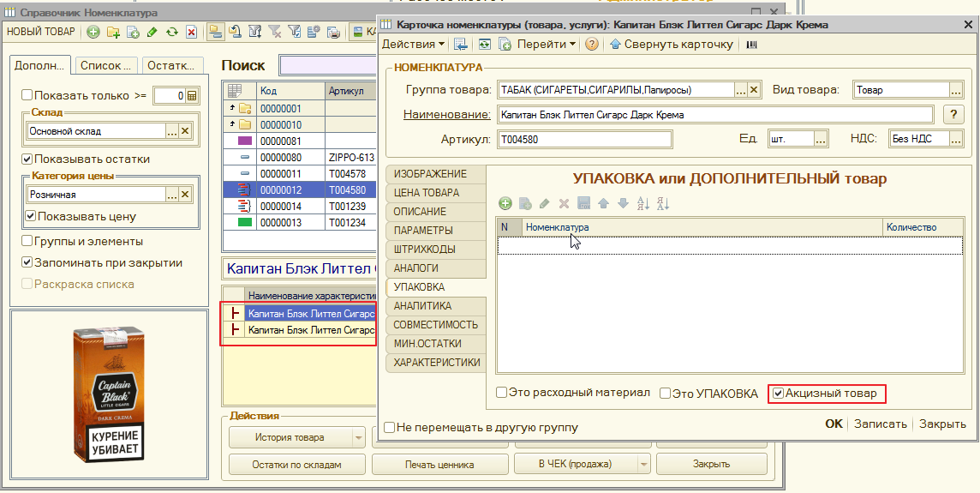Open unit 'шт.' selection ellipsis button
This screenshot has width=980, height=493.
(821, 139)
